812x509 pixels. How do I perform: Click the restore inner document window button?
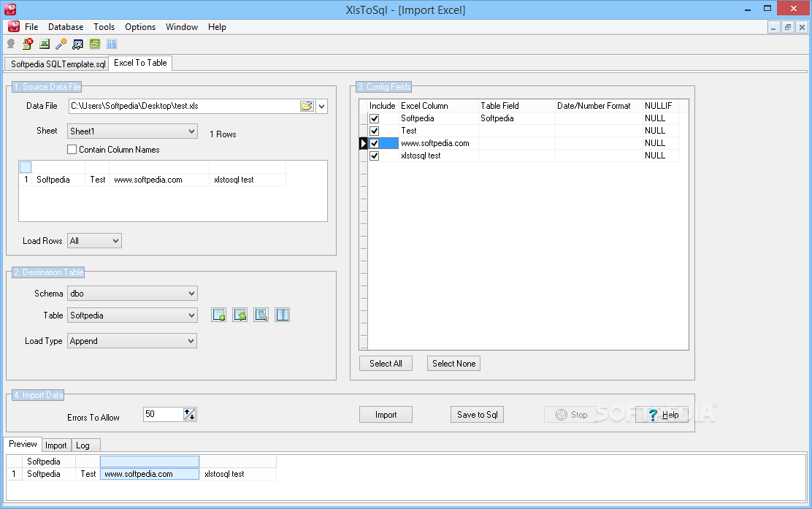[788, 28]
